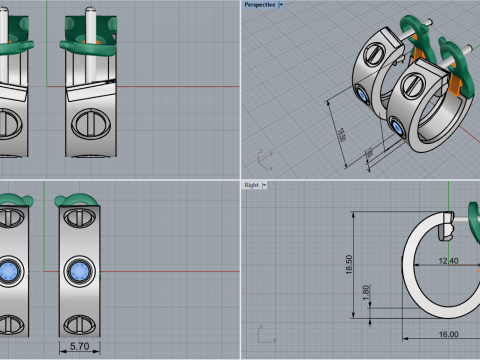Select the 18.50 dimension in Perspective viewport
Screen dimensions: 480x360
(x=342, y=135)
